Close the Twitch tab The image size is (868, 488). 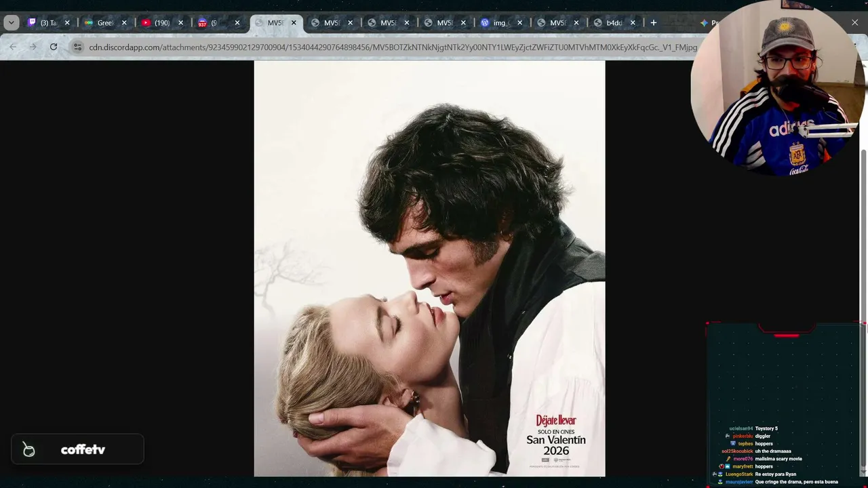67,22
